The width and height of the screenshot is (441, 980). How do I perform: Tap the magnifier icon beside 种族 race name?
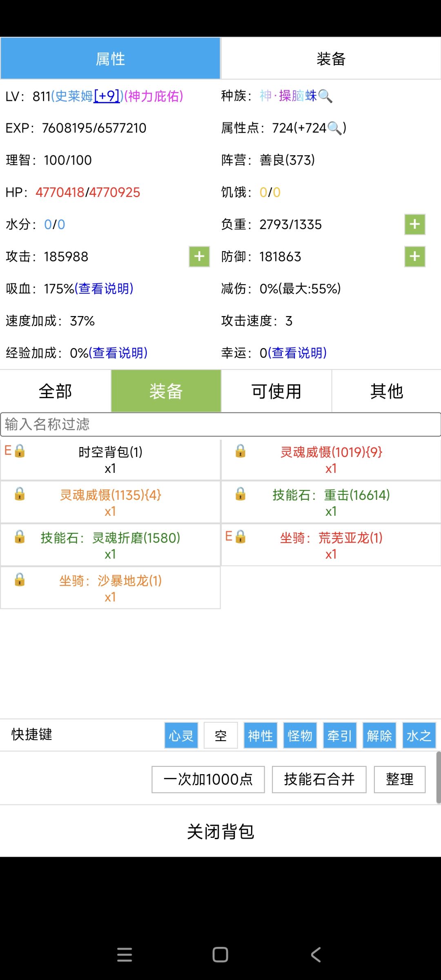point(325,96)
